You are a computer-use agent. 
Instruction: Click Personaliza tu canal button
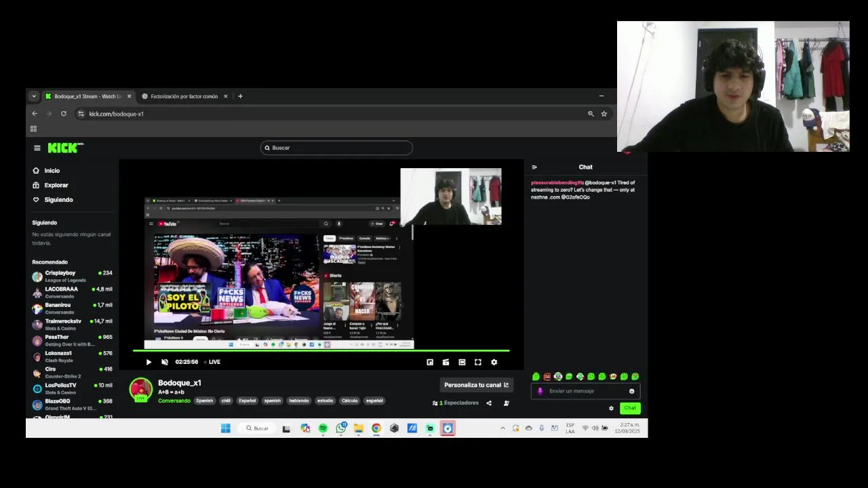click(x=476, y=385)
